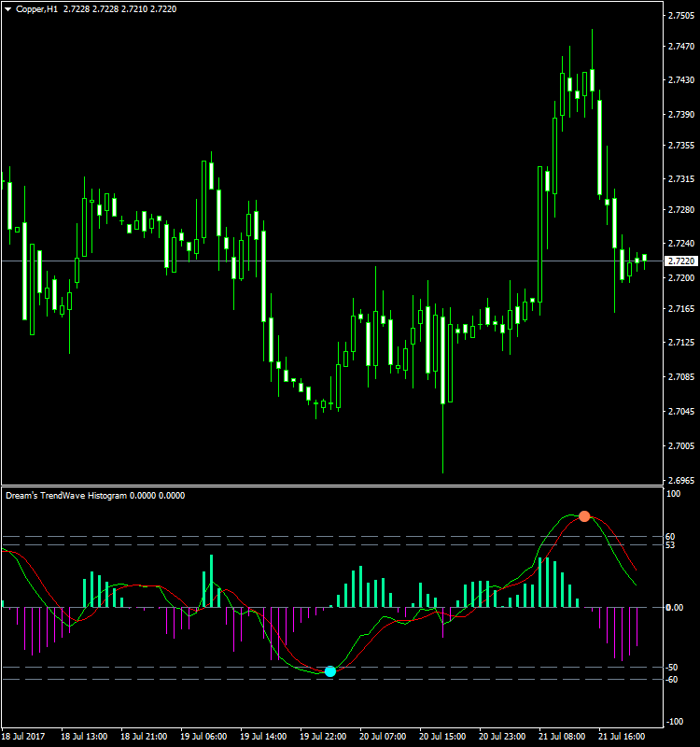Select the 21 Jul 08:00 time axis label
700x747 pixels.
tap(562, 737)
